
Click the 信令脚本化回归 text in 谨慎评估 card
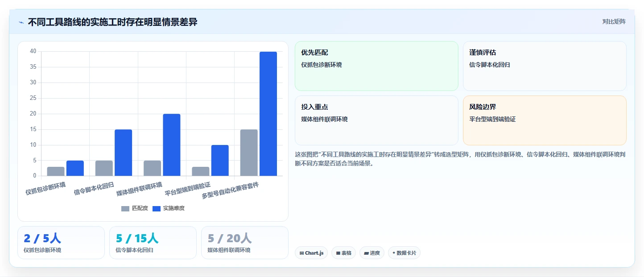[490, 65]
